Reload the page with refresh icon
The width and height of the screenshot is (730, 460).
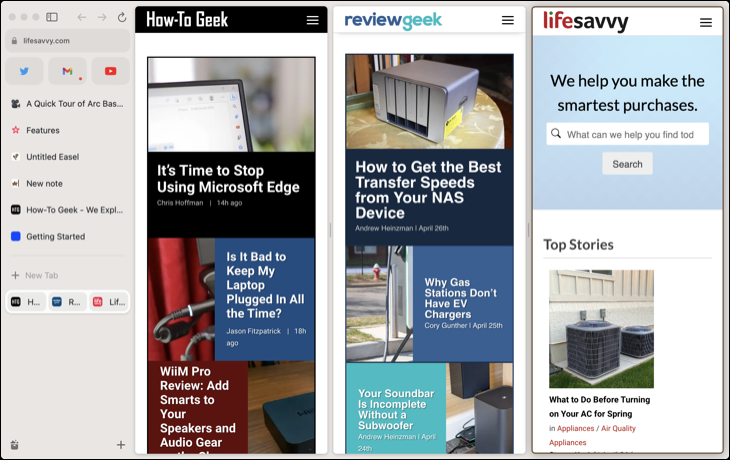[122, 17]
